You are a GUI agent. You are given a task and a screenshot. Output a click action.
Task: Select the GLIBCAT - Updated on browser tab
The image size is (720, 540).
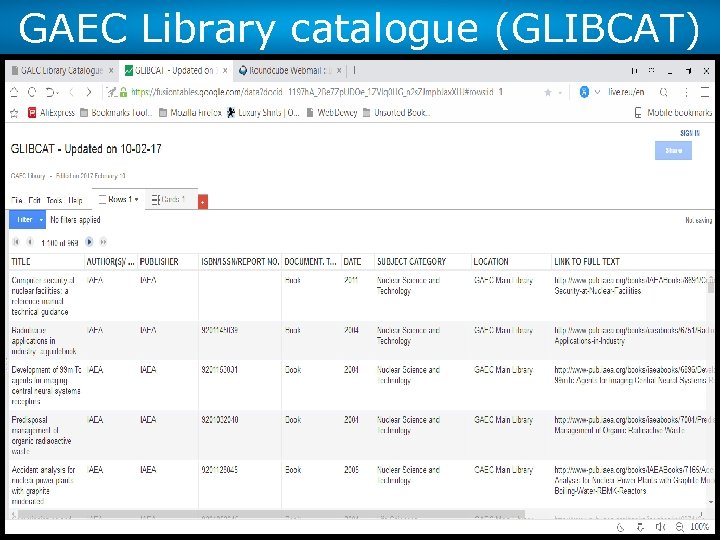[174, 71]
